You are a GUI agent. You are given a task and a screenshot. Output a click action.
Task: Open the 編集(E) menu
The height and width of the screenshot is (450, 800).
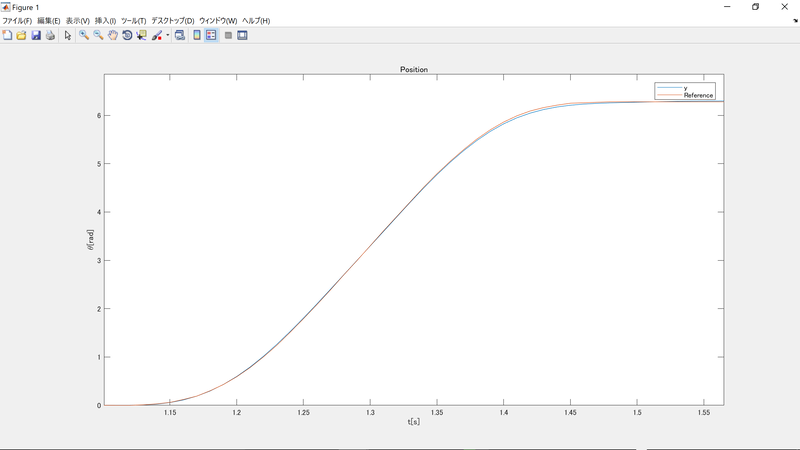[48, 21]
